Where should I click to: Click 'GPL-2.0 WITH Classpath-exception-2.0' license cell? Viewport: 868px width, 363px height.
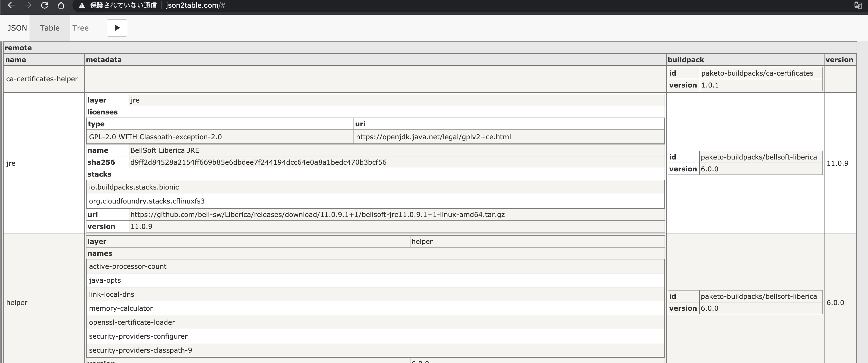tap(220, 137)
